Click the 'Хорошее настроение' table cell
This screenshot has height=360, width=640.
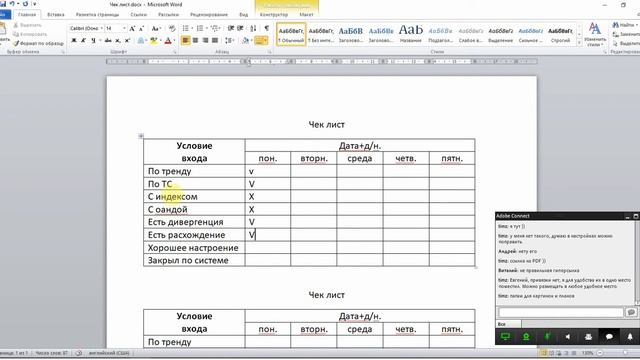194,248
